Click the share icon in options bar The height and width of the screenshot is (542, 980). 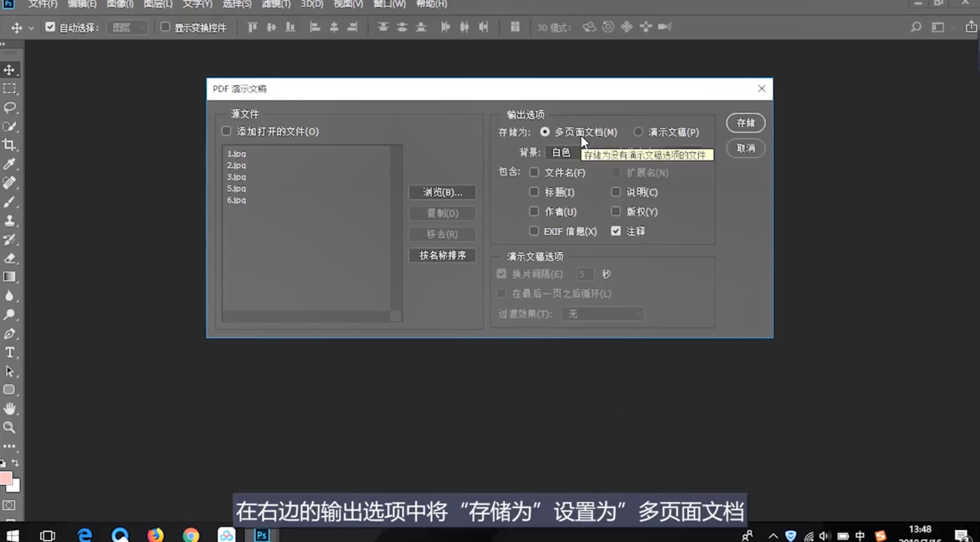point(971,27)
